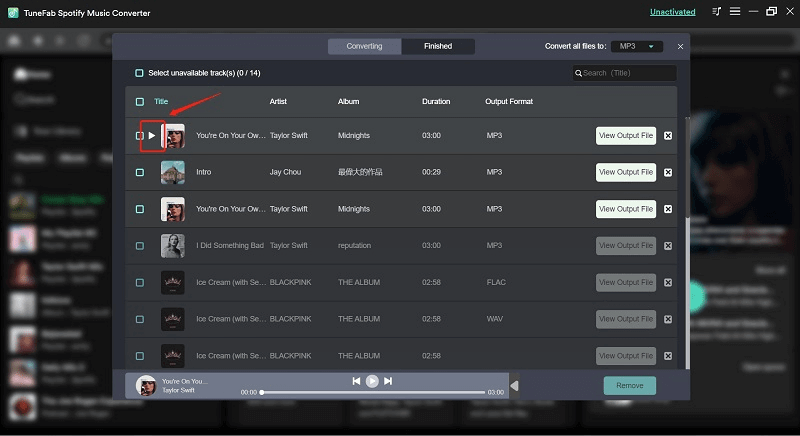Image resolution: width=800 pixels, height=436 pixels.
Task: Click the TuneFab app logo
Action: (x=13, y=13)
